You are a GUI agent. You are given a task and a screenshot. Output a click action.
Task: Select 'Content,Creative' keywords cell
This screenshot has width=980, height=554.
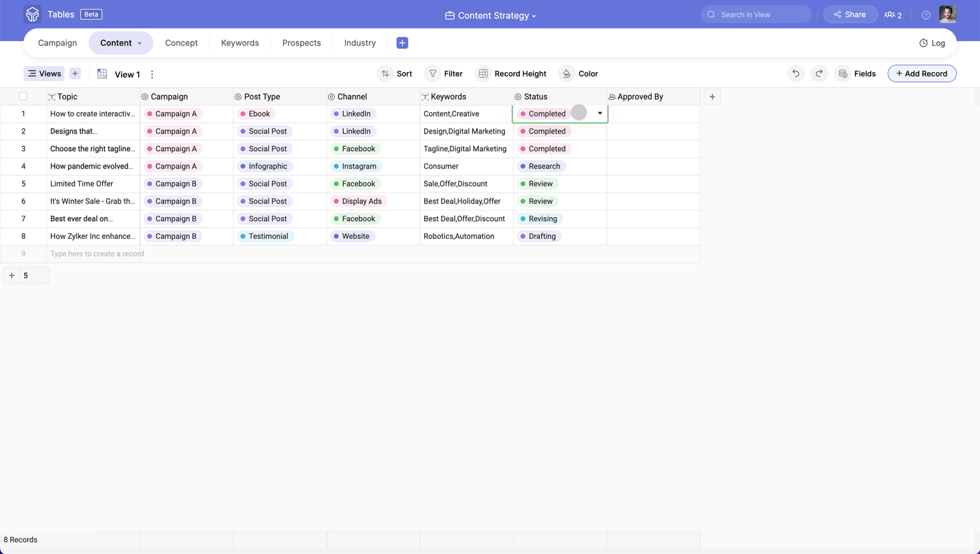[x=466, y=114]
